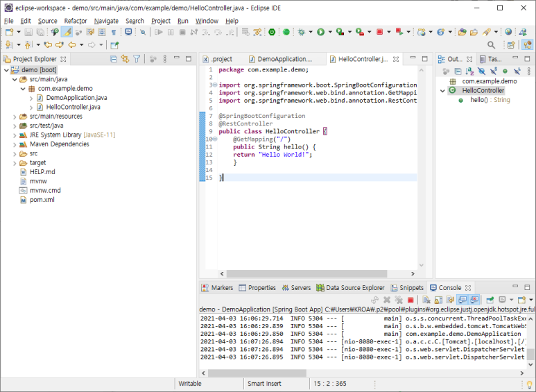Click the New file toolbar icon
This screenshot has width=536, height=392.
(x=9, y=32)
